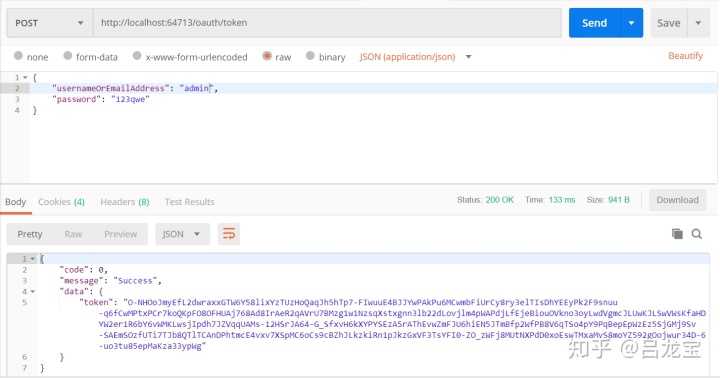
Task: Switch response view to Pretty
Action: click(x=30, y=234)
